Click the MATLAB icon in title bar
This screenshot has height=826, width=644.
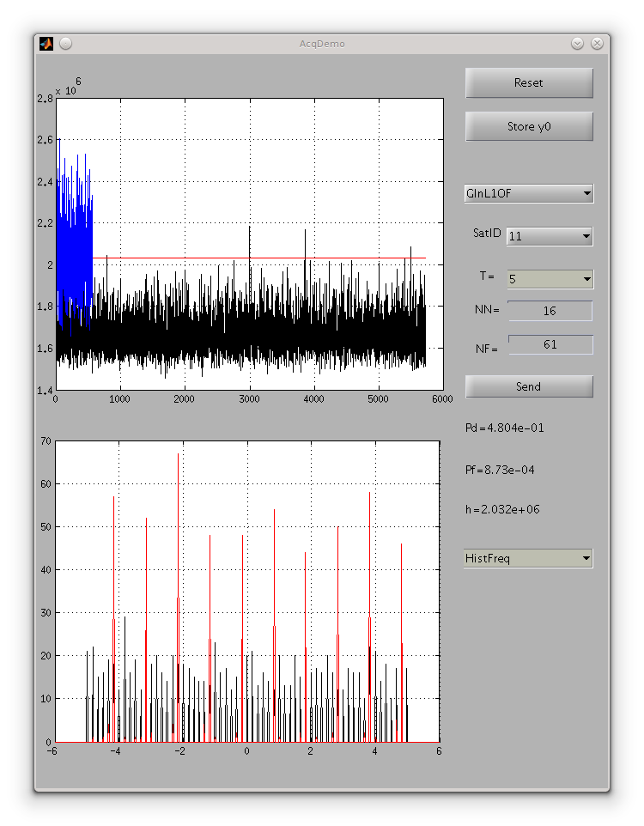46,44
